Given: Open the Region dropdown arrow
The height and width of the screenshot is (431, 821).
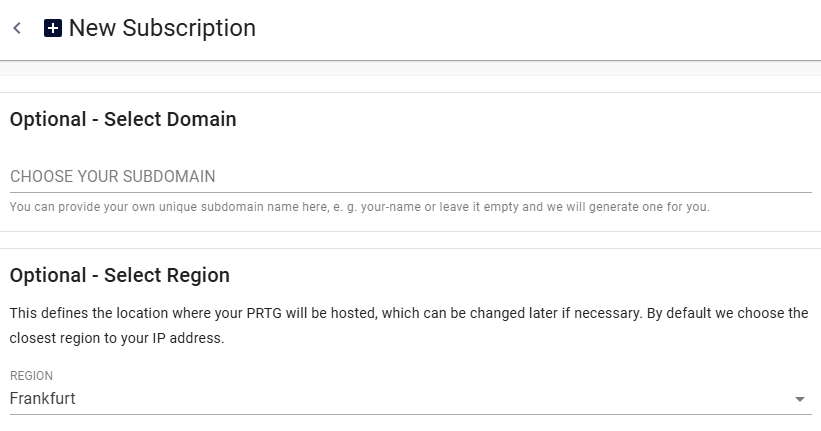Looking at the screenshot, I should pyautogui.click(x=800, y=399).
